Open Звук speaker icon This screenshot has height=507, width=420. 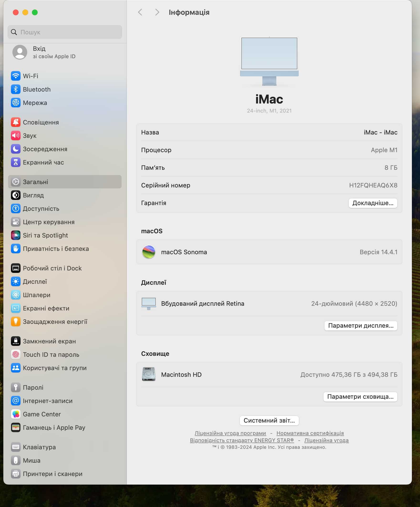pyautogui.click(x=16, y=136)
